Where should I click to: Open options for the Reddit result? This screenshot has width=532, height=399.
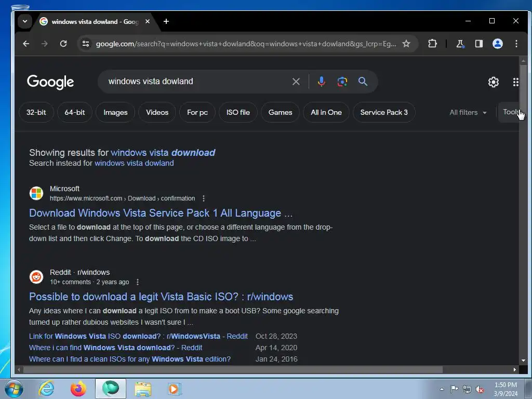tap(137, 282)
